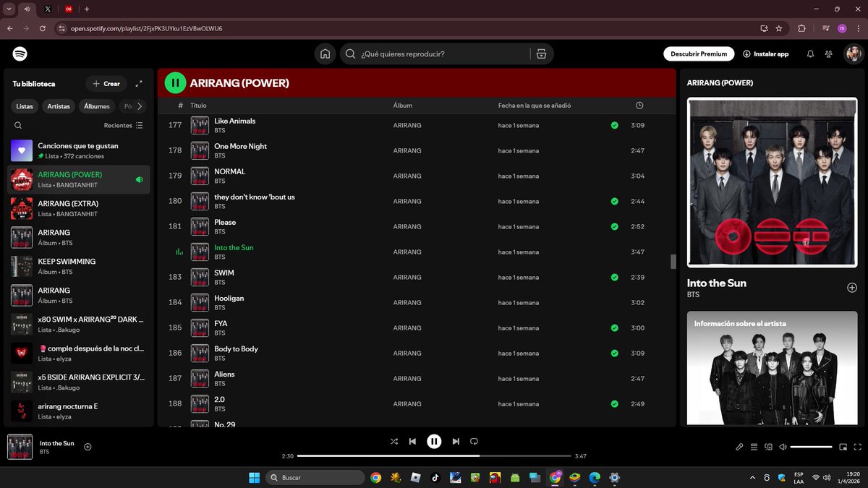The image size is (868, 488).
Task: Search within your library magnifier
Action: tap(18, 125)
